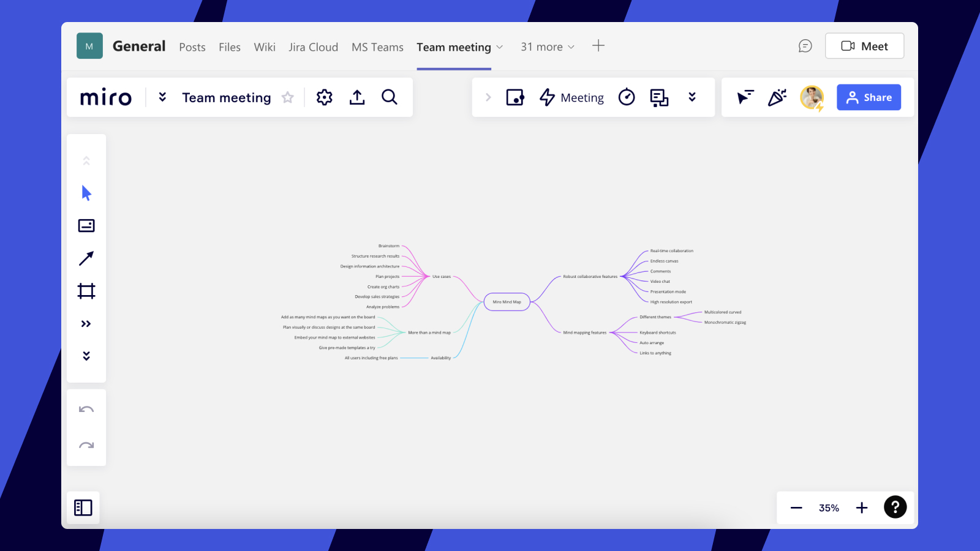Start the timer tool

coord(627,97)
